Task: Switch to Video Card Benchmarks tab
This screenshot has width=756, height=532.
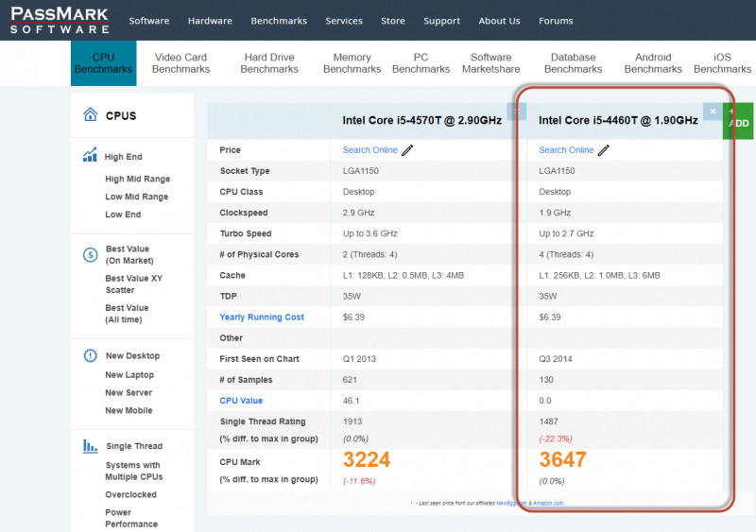Action: 180,63
